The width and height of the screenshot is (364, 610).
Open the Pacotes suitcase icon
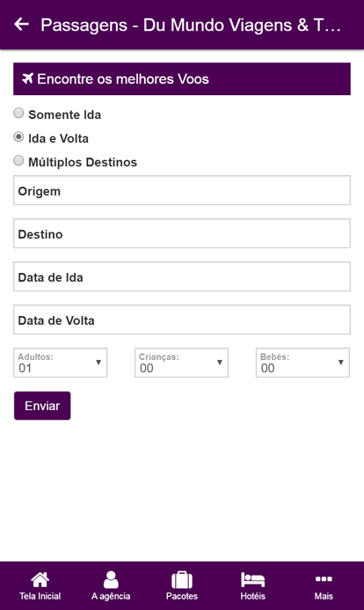[182, 580]
